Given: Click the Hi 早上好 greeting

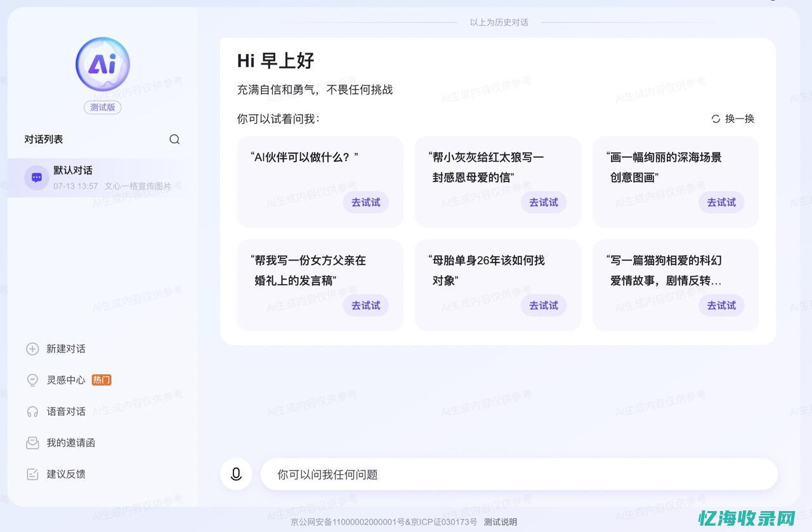Looking at the screenshot, I should (276, 60).
